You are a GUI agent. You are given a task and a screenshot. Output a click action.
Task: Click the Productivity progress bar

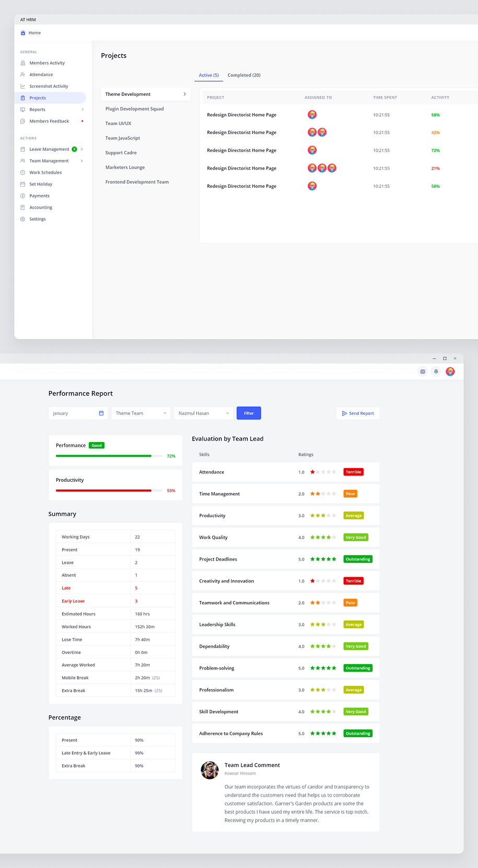[x=109, y=491]
